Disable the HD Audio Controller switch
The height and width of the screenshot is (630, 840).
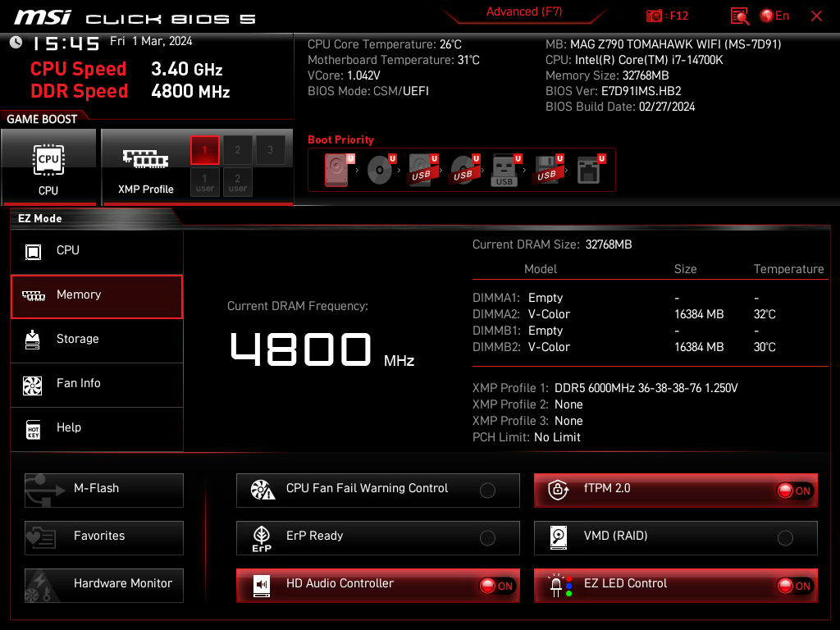pyautogui.click(x=497, y=586)
